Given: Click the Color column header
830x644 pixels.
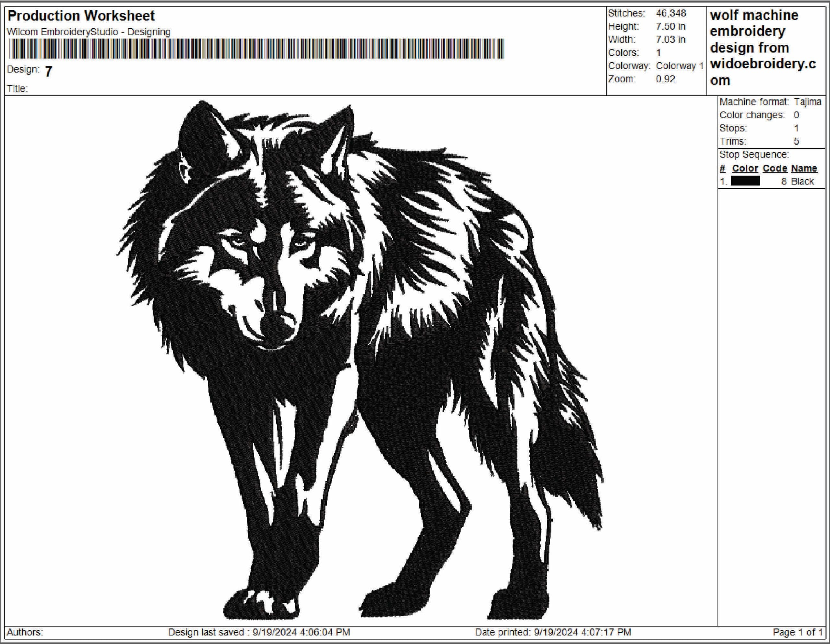Looking at the screenshot, I should tap(745, 168).
